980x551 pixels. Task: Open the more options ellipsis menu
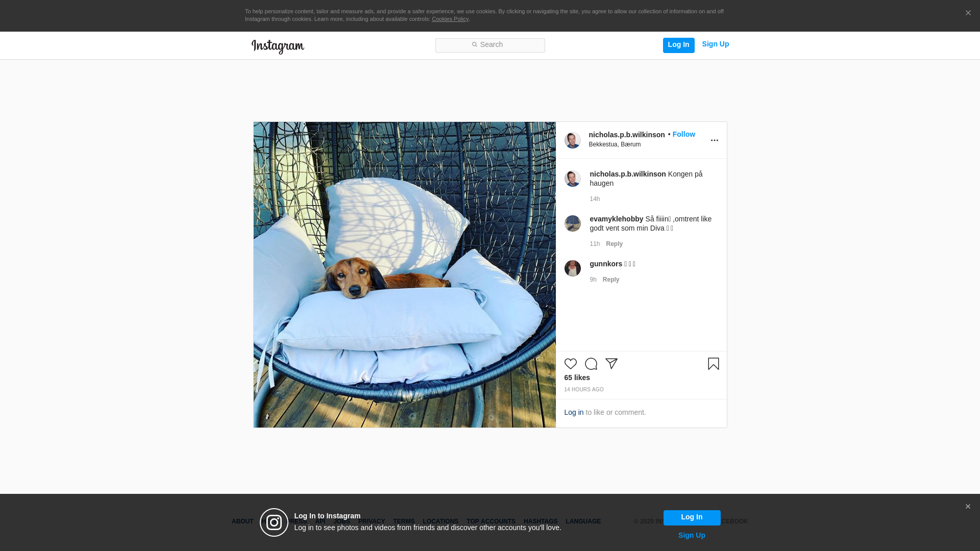point(714,140)
